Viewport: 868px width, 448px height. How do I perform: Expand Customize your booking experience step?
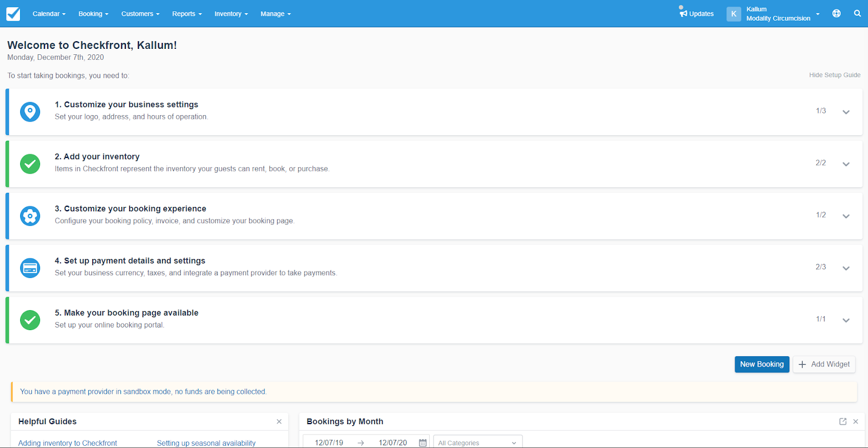pyautogui.click(x=846, y=216)
